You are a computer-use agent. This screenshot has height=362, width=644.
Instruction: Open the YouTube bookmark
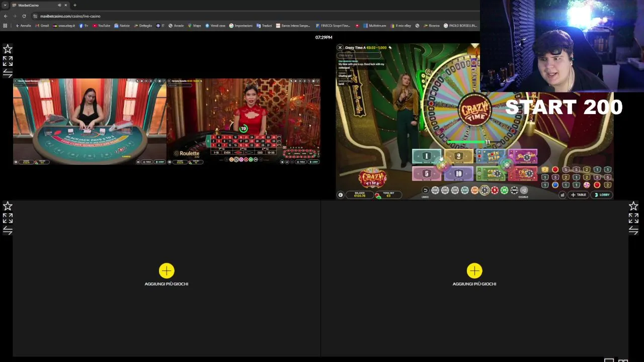(x=101, y=26)
